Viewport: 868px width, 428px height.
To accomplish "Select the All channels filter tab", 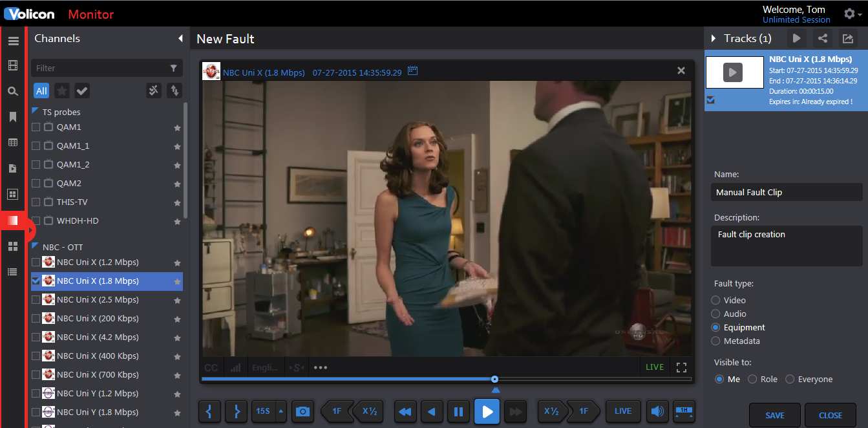I will 41,91.
